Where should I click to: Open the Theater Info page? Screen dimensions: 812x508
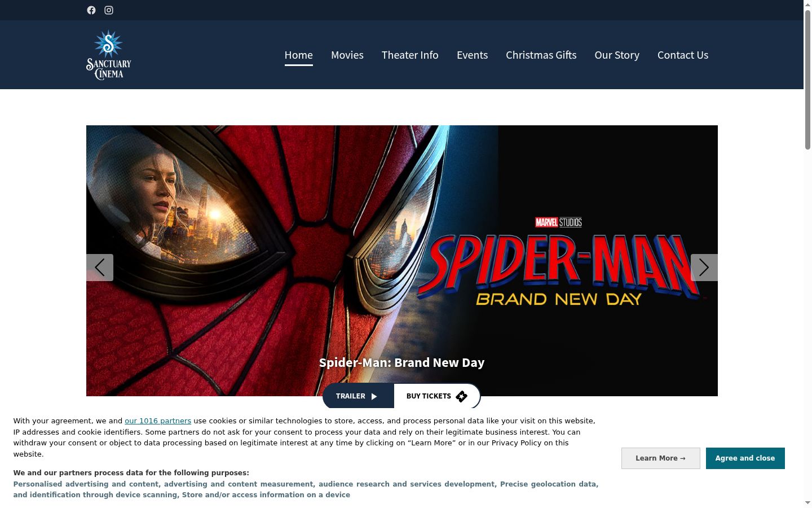(410, 55)
